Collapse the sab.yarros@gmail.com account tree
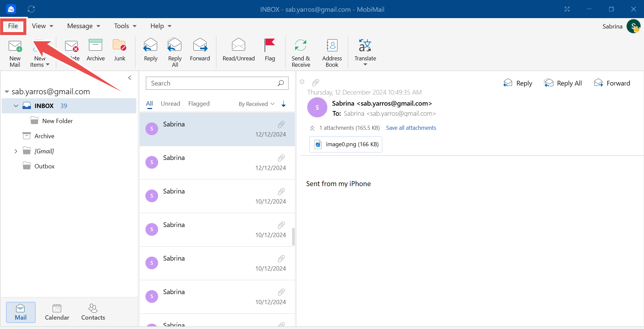The width and height of the screenshot is (644, 329). pos(7,92)
